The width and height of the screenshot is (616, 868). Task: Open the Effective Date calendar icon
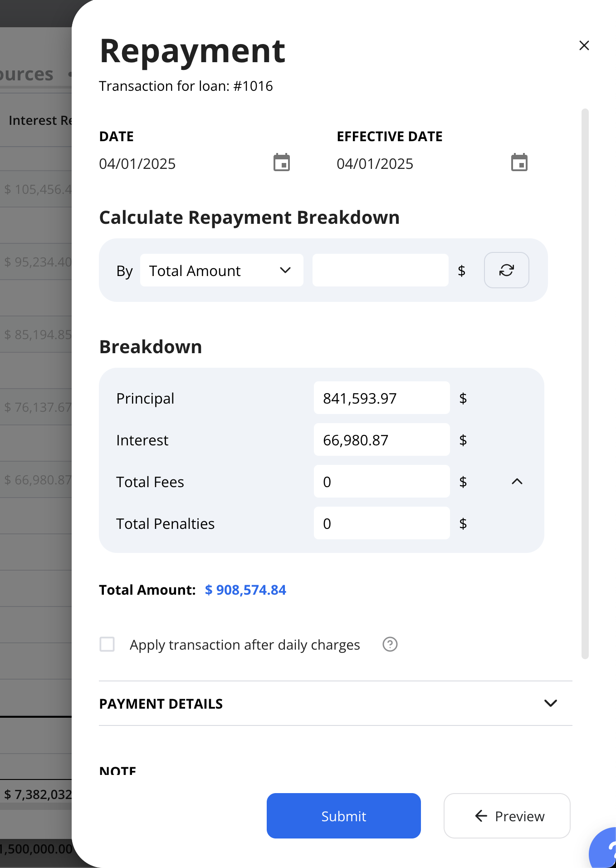point(519,163)
